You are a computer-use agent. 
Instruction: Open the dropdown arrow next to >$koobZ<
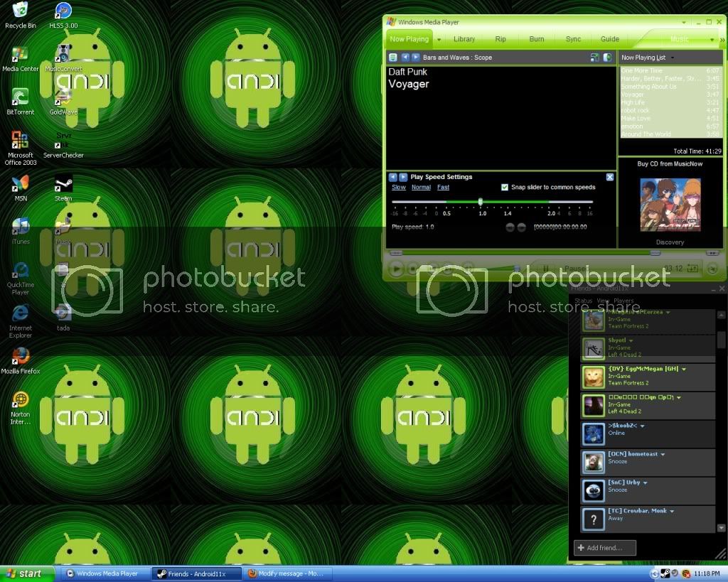pyautogui.click(x=643, y=426)
